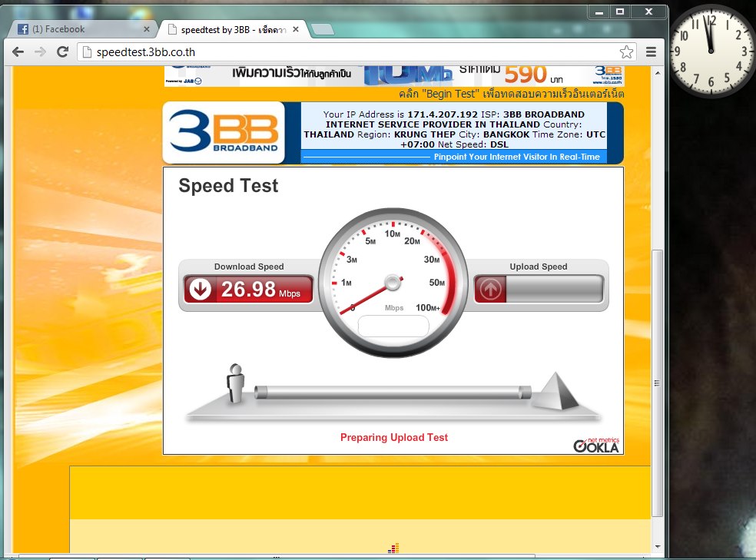This screenshot has height=560, width=756.
Task: Minimize the Chrome window
Action: tap(598, 12)
